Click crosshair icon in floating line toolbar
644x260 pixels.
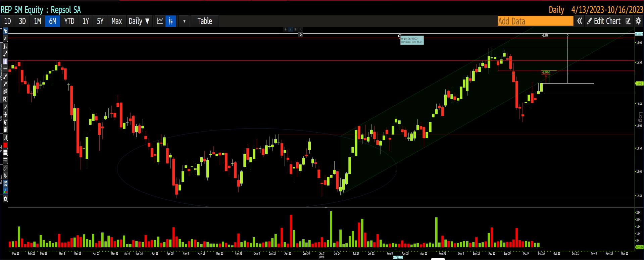click(x=285, y=30)
